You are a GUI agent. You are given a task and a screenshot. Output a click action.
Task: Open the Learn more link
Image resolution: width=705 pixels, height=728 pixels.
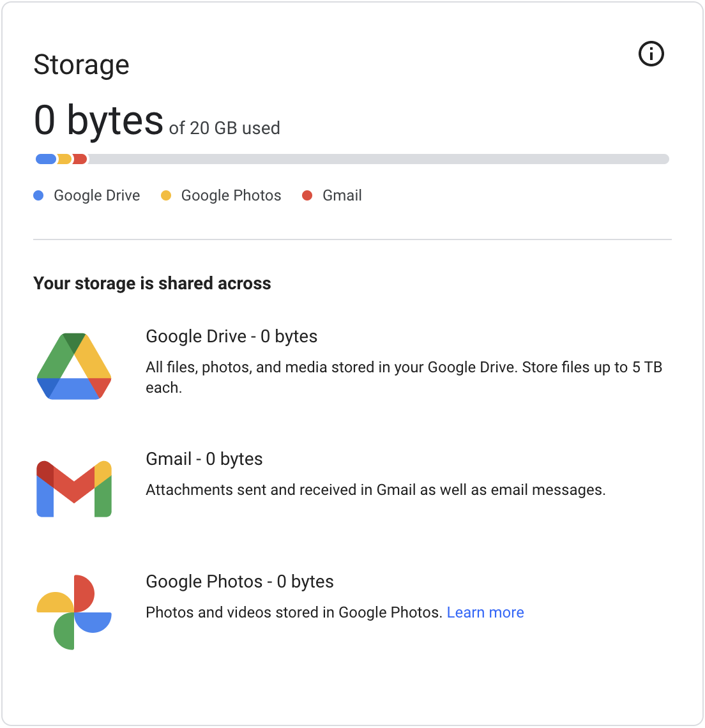click(x=485, y=612)
